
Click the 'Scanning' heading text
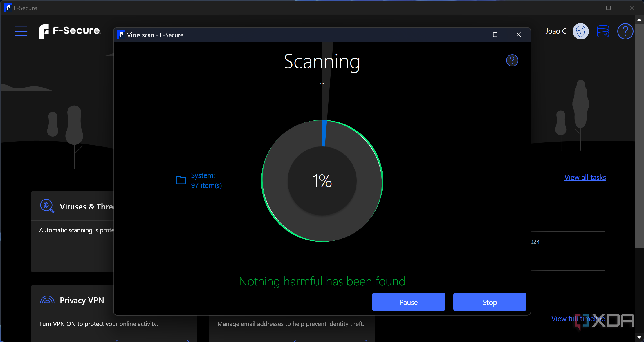click(322, 62)
